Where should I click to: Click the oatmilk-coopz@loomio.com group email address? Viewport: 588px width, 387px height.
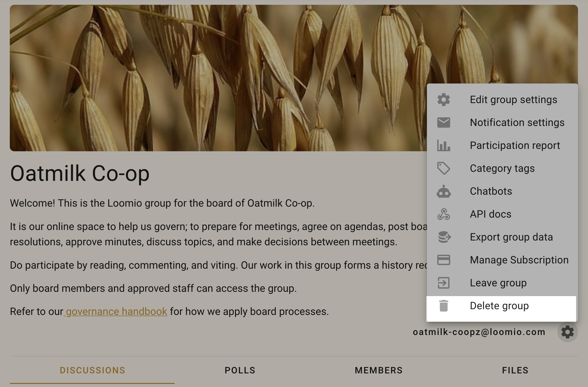(479, 332)
